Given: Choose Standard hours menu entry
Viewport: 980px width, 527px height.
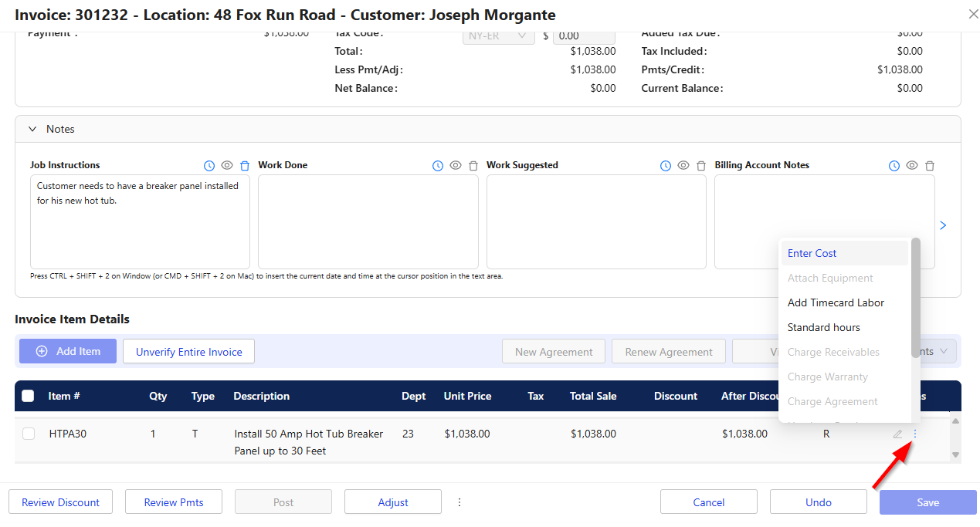Looking at the screenshot, I should (x=844, y=327).
